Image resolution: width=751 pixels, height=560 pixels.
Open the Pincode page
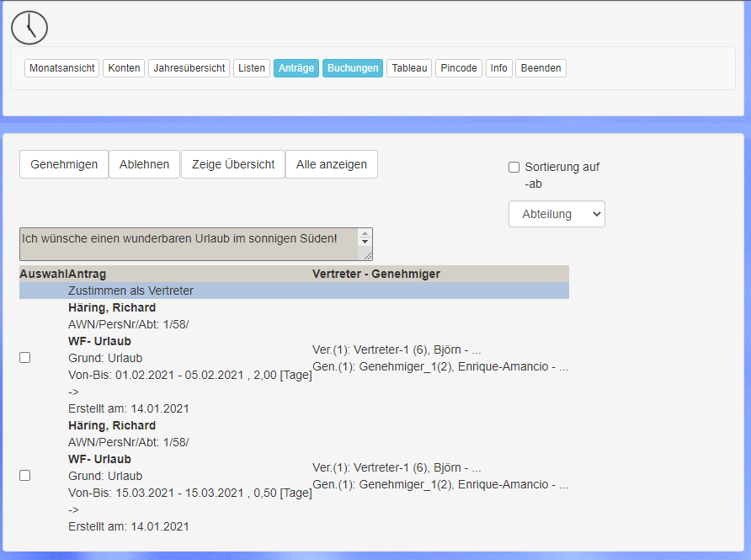click(x=459, y=68)
